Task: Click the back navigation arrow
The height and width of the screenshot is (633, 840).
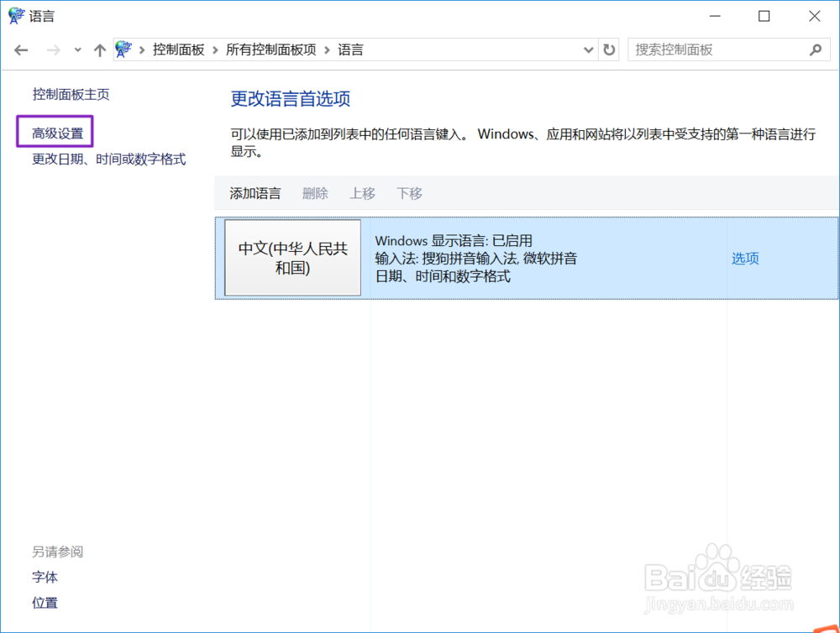Action: (21, 50)
